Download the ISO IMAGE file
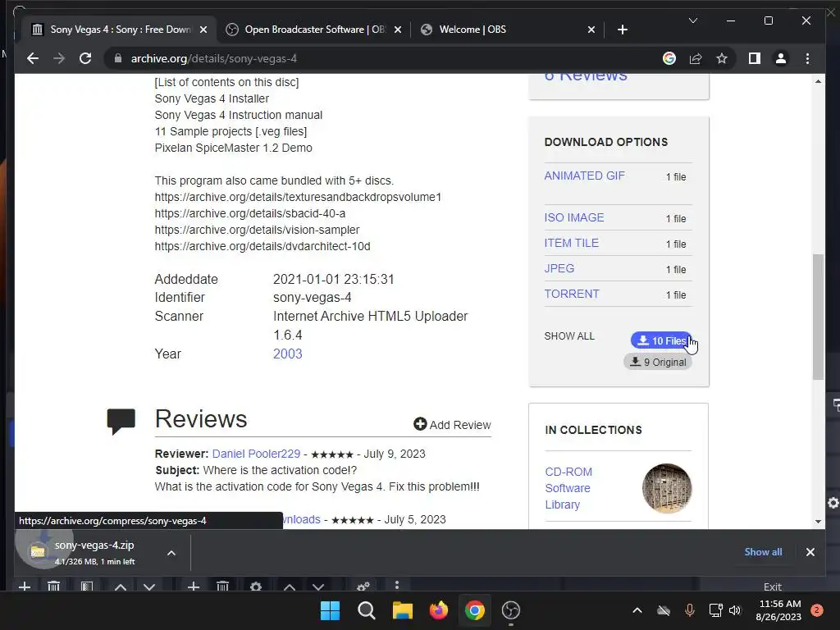The width and height of the screenshot is (840, 630). (x=573, y=217)
